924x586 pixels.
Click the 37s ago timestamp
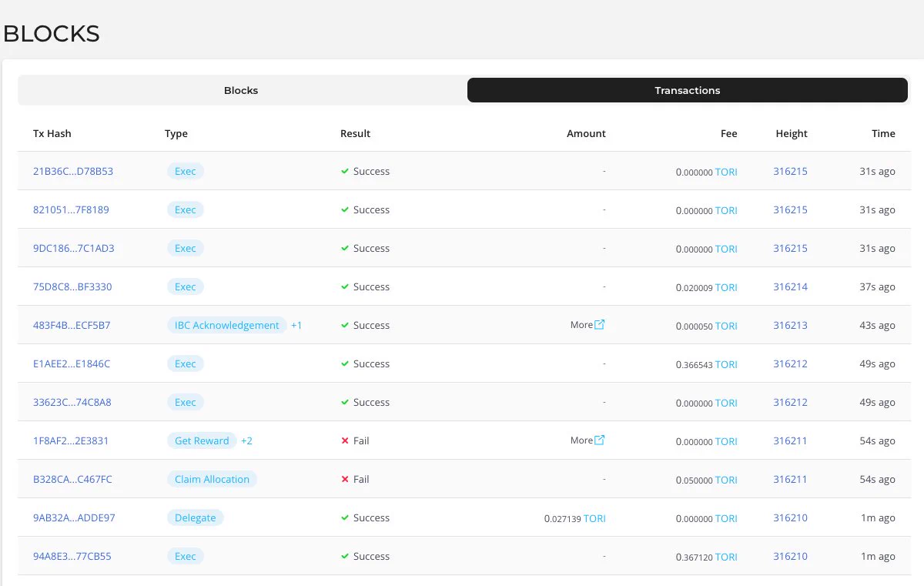pos(877,286)
